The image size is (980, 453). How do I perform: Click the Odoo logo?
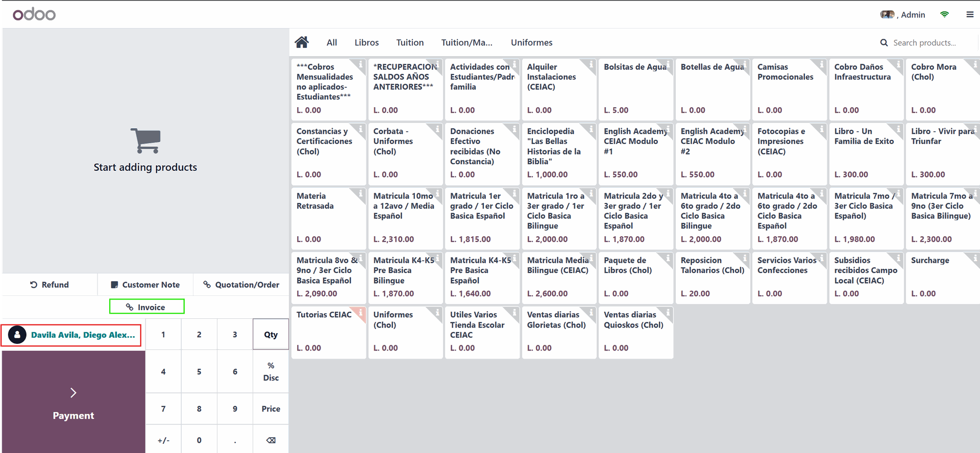(34, 14)
